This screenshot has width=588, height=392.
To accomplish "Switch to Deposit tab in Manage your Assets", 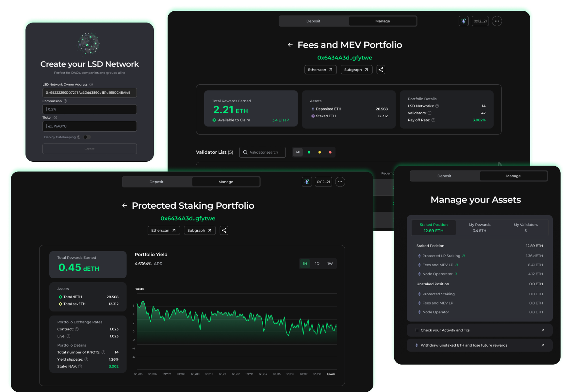I will [x=444, y=176].
